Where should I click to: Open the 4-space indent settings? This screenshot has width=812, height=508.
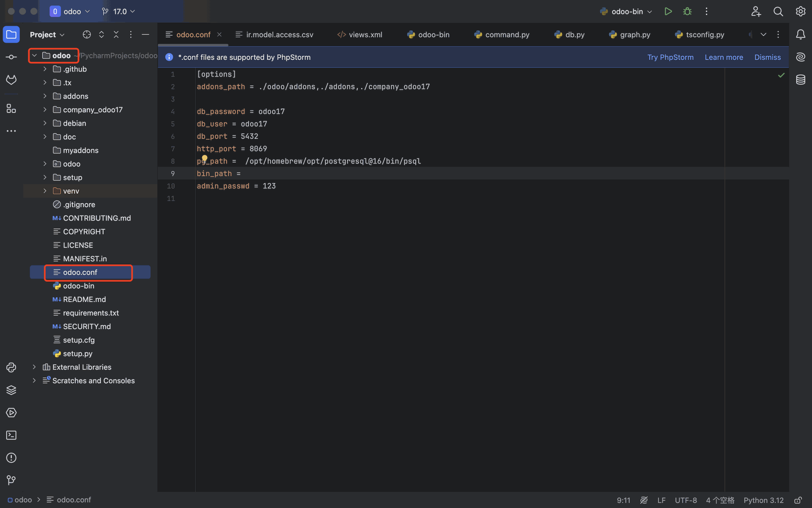tap(720, 500)
